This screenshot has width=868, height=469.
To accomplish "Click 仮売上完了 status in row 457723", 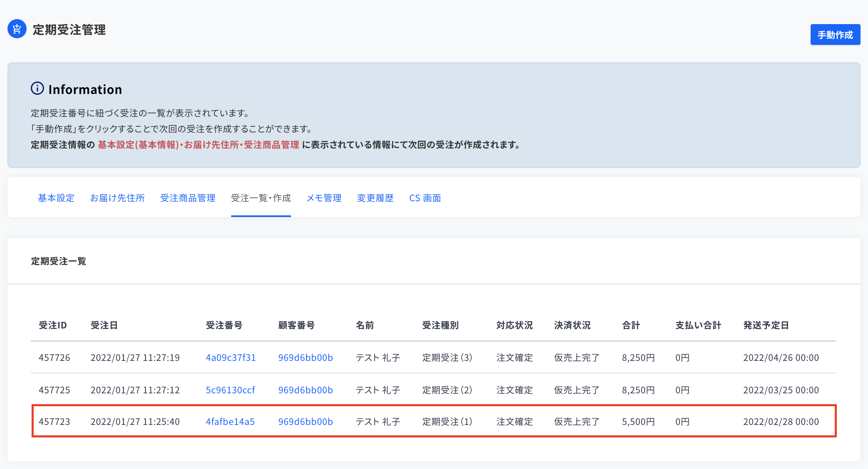I will pos(577,422).
